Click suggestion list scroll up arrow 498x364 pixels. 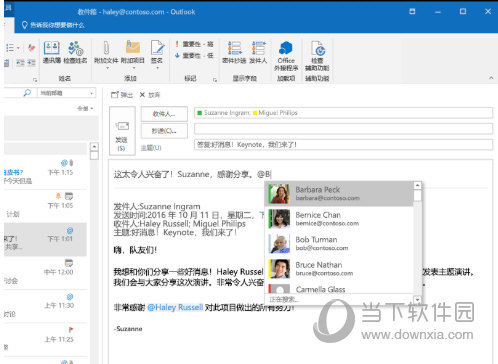click(x=417, y=185)
